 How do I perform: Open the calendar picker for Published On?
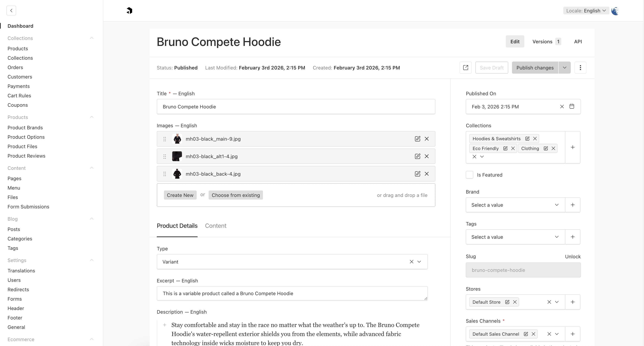point(572,106)
